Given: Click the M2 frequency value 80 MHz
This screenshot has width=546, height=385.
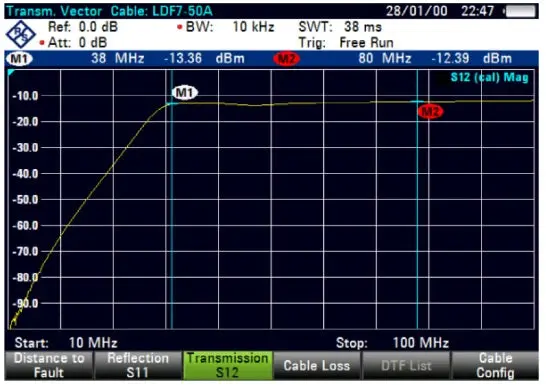Looking at the screenshot, I should (385, 58).
